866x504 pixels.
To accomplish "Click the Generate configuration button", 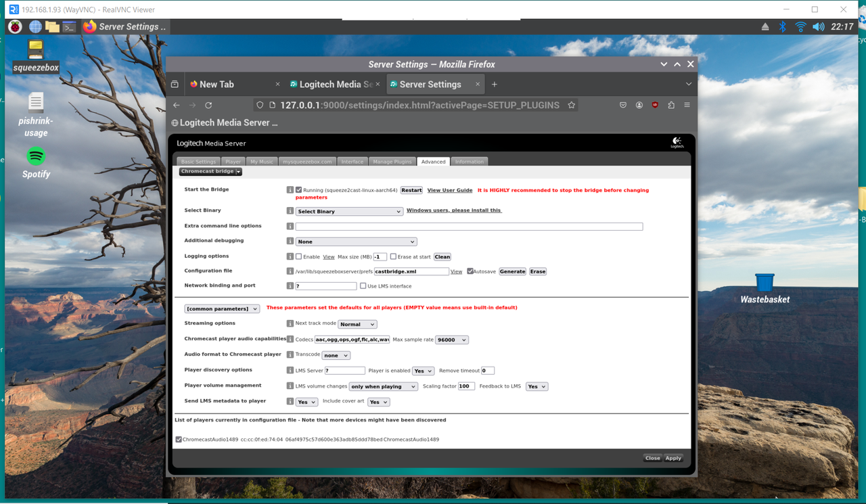I will click(x=512, y=272).
